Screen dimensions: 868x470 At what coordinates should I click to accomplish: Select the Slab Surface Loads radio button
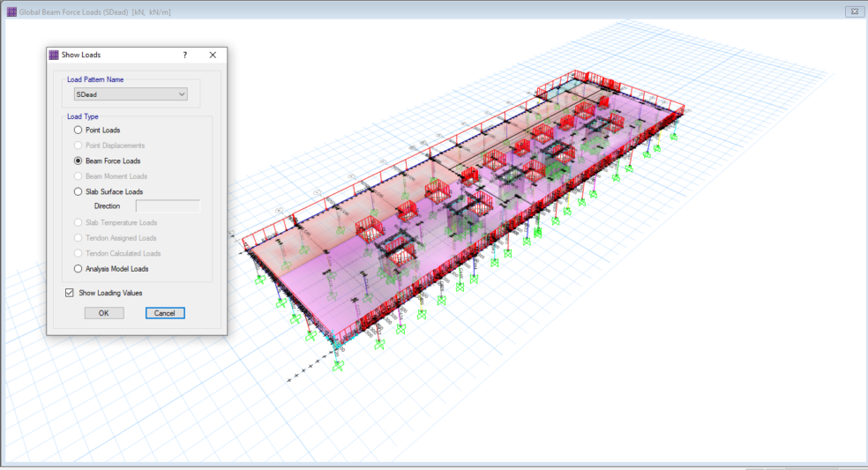(78, 191)
